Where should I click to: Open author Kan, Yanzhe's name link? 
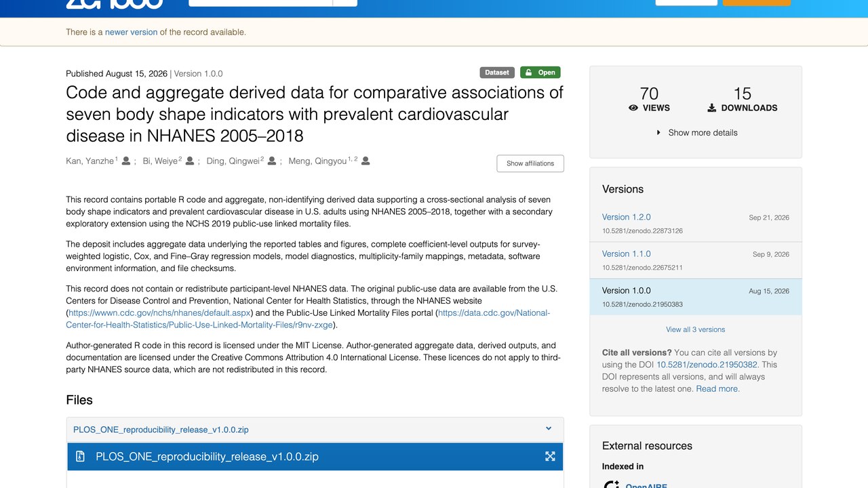coord(90,161)
